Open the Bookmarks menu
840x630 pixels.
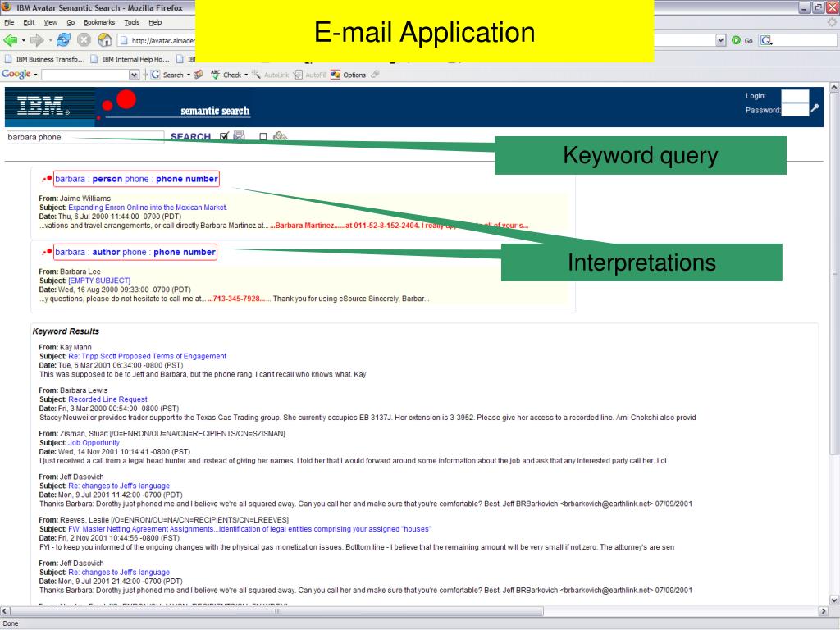pyautogui.click(x=99, y=22)
